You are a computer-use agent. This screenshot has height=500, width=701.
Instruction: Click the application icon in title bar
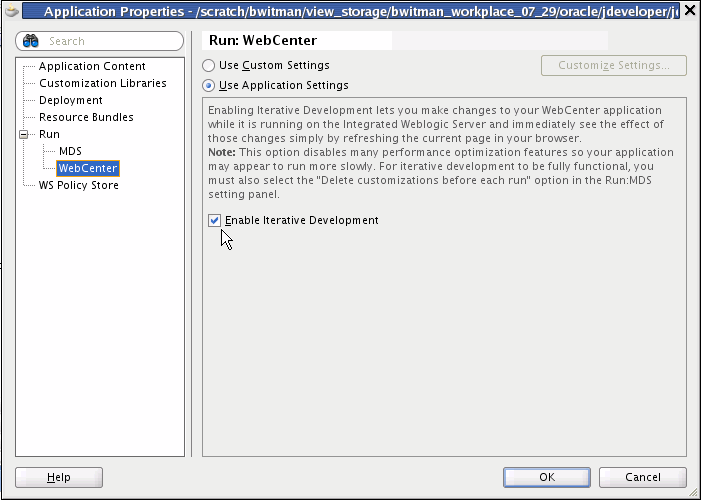[x=12, y=10]
